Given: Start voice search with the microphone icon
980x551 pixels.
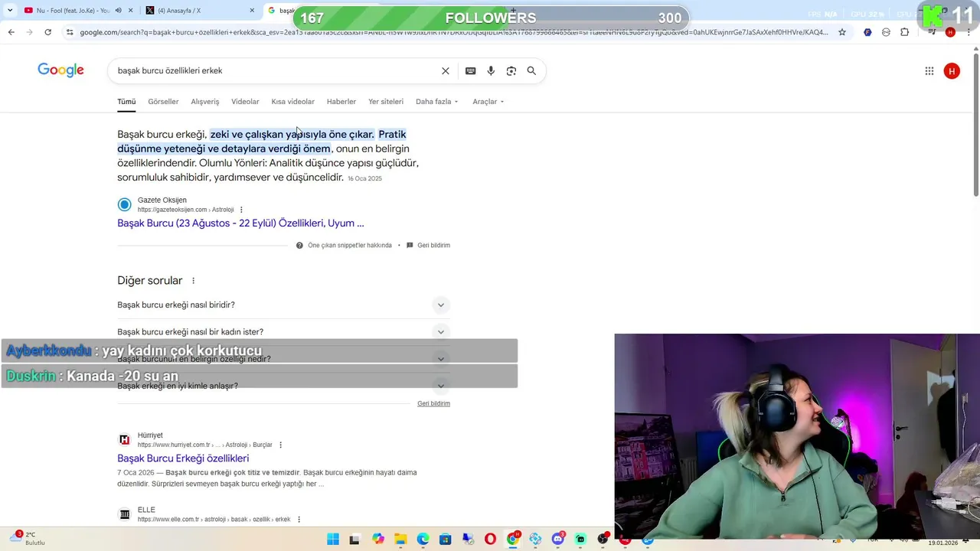Looking at the screenshot, I should tap(491, 70).
